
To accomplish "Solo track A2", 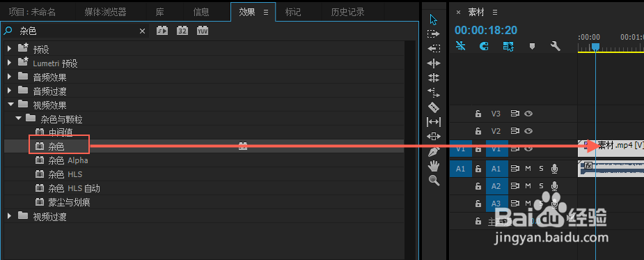I will point(542,186).
